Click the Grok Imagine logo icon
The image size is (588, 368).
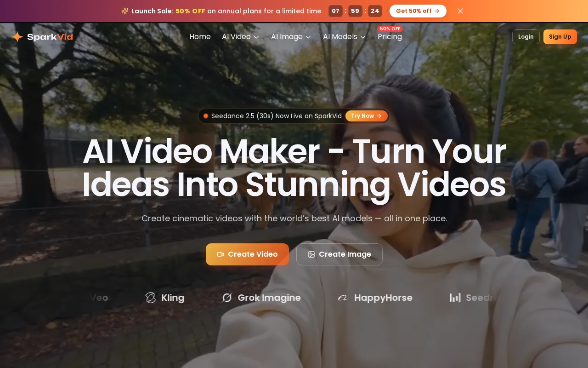(227, 298)
